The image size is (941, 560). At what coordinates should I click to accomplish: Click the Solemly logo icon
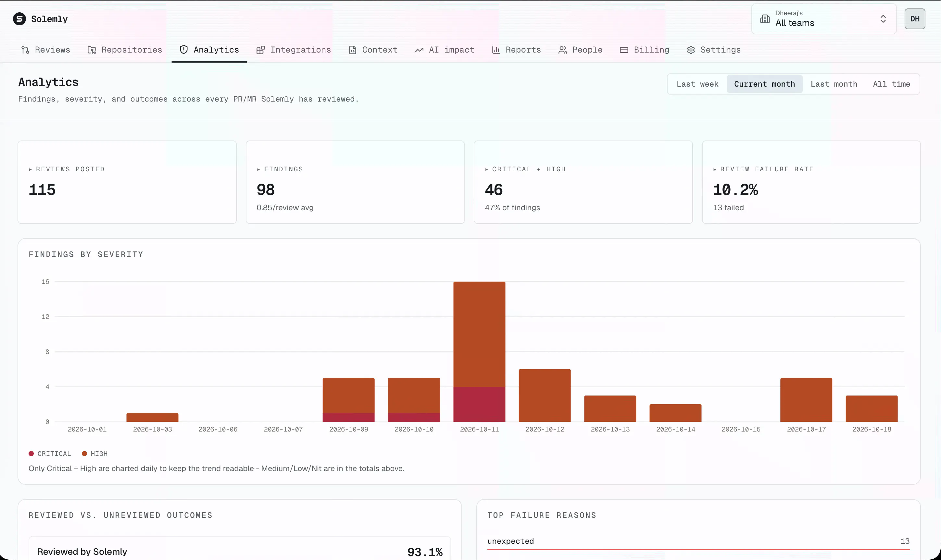tap(19, 19)
